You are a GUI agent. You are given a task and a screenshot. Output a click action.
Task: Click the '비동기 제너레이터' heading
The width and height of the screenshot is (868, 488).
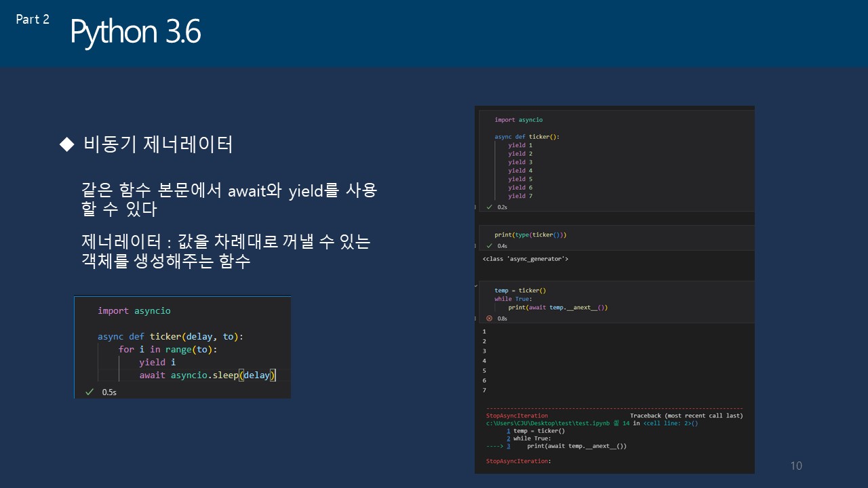pyautogui.click(x=158, y=144)
